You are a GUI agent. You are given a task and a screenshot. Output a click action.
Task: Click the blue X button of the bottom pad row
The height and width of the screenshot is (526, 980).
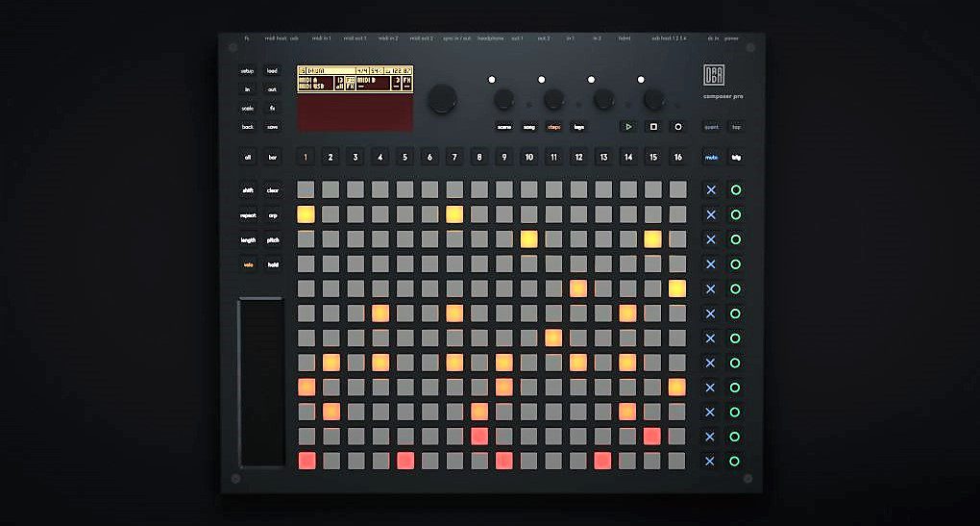tap(709, 461)
